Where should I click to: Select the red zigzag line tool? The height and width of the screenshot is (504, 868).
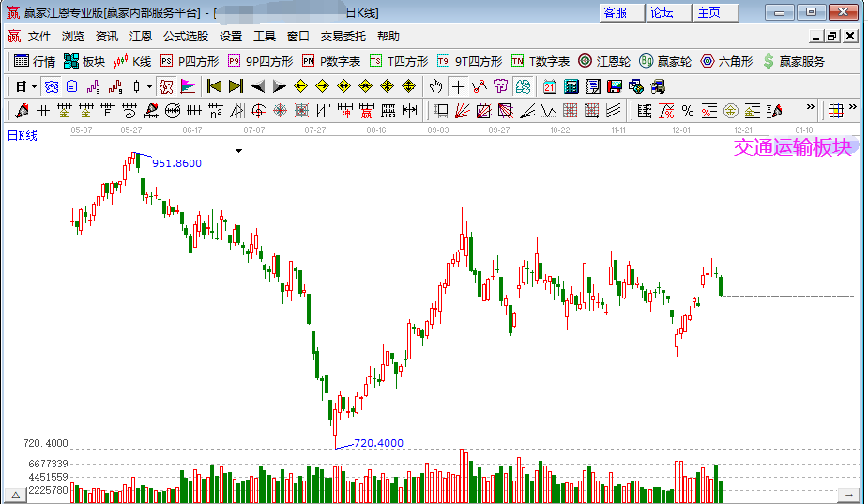pyautogui.click(x=480, y=86)
